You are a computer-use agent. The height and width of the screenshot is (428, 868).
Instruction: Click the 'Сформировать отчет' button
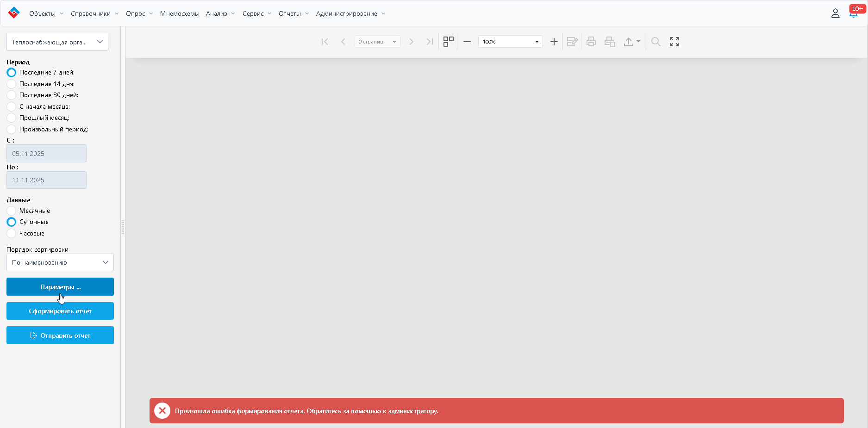pyautogui.click(x=60, y=311)
